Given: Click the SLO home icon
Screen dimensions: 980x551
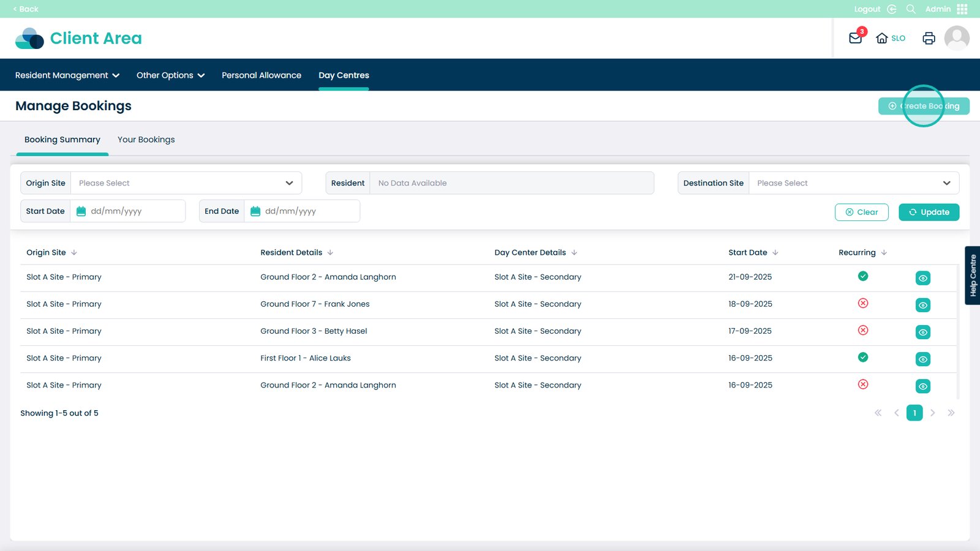Looking at the screenshot, I should coord(882,38).
